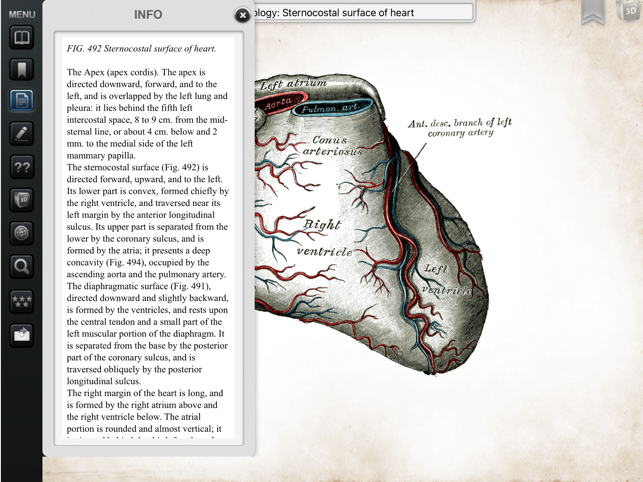Bookmark this page using top ribbon icon
This screenshot has width=643, height=482.
(593, 13)
